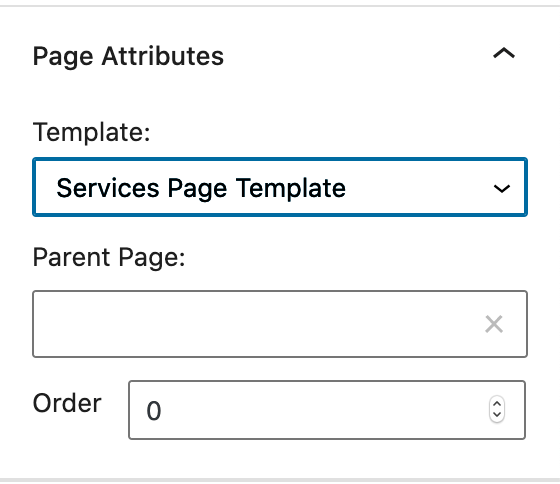The image size is (560, 484).
Task: Click the empty area in Parent Page box
Action: [x=257, y=324]
